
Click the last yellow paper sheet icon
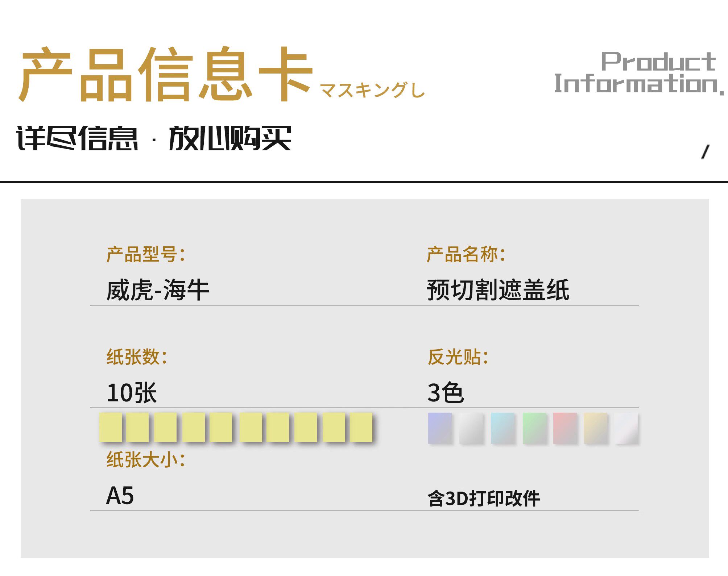361,427
